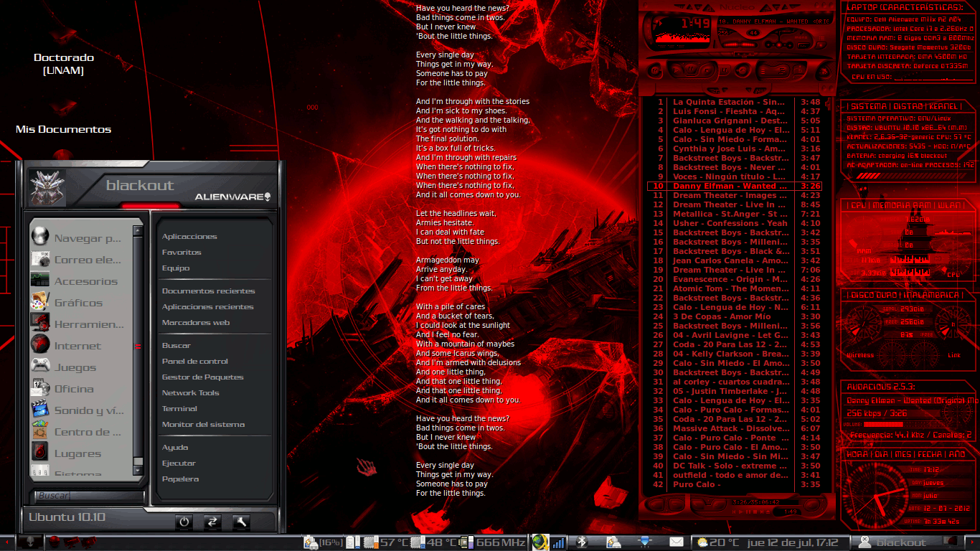Click Buscar in the right menu column
The height and width of the screenshot is (551, 980).
(176, 346)
